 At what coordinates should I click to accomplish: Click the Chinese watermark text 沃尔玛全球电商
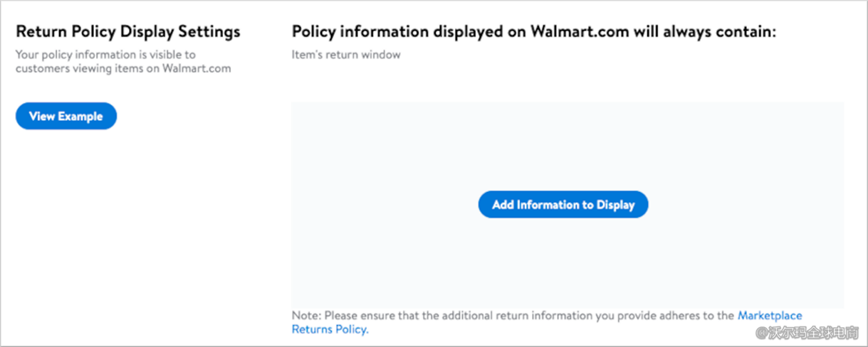(x=814, y=331)
